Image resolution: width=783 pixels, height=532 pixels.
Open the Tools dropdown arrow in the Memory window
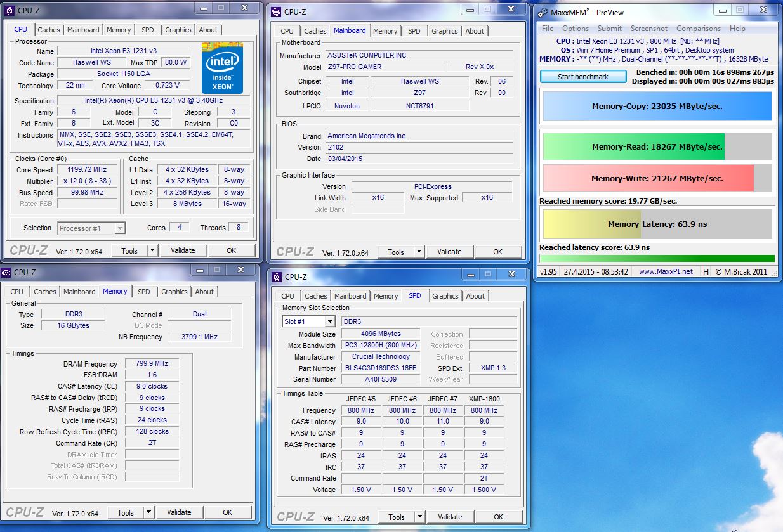click(148, 512)
